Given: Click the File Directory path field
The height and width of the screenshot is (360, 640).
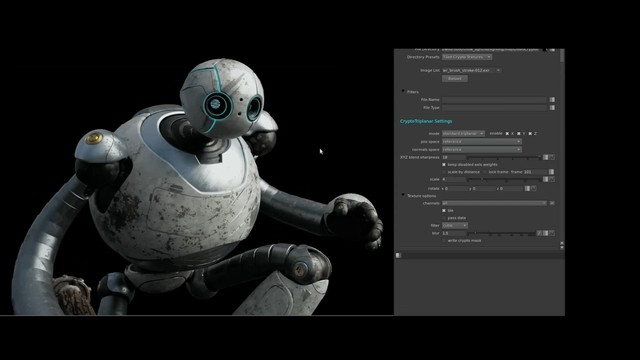Looking at the screenshot, I should pos(491,50).
